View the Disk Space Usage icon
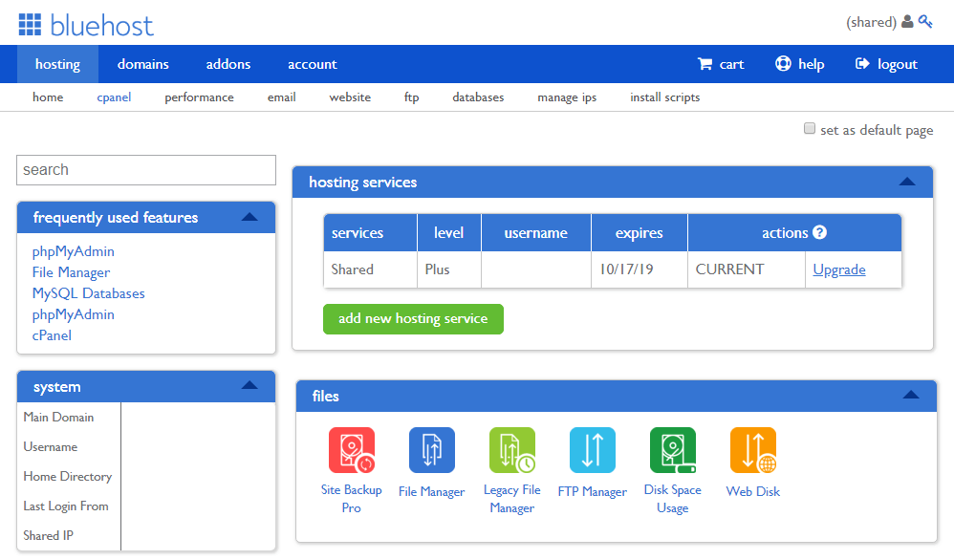This screenshot has height=560, width=954. point(673,450)
